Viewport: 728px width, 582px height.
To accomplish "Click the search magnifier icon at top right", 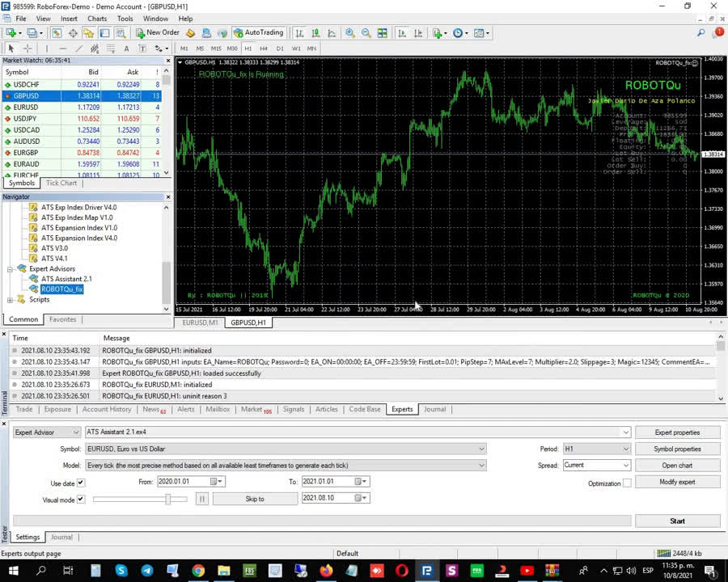I will click(701, 32).
